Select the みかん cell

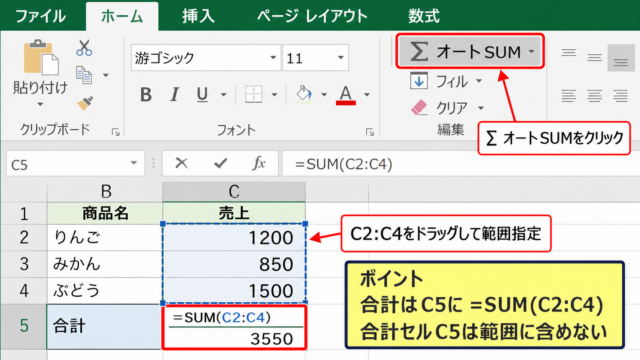pos(105,264)
